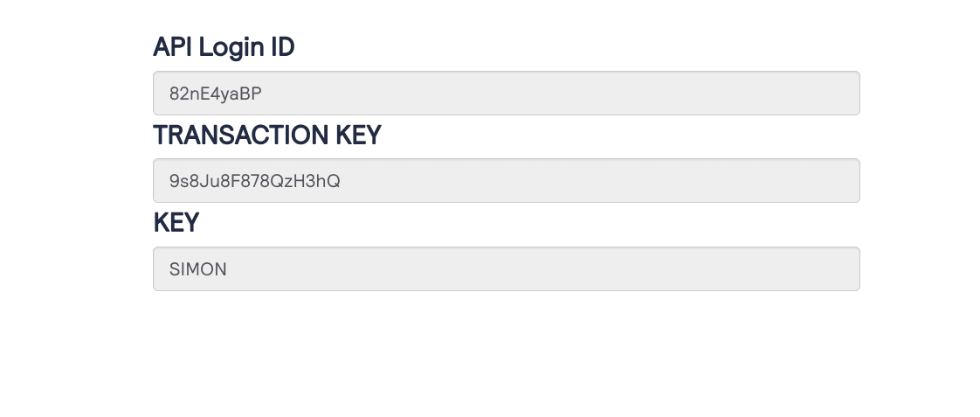
Task: Place cursor in field containing 9s8Ju8F878QzH3hQ
Action: 507,181
